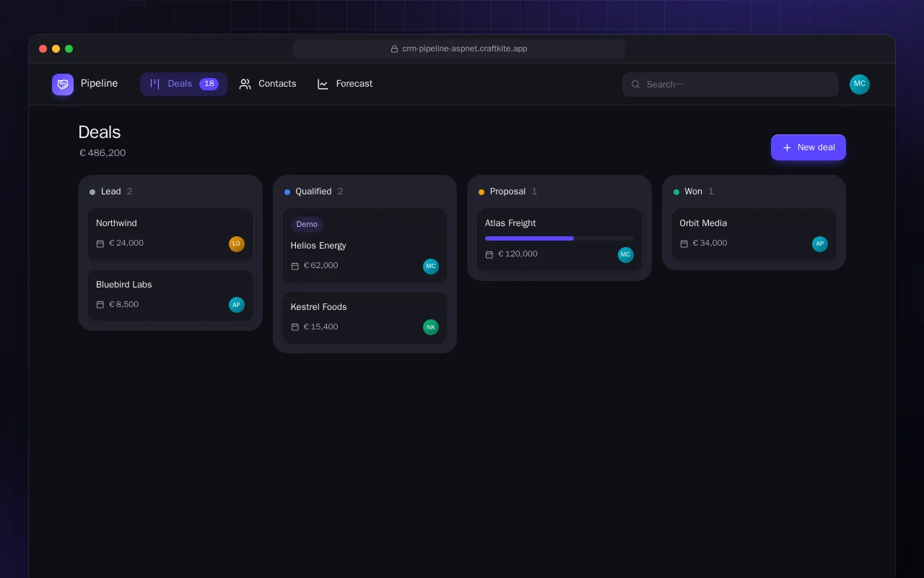Screen dimensions: 924x578
Task: Click the NK avatar on Kestrel Foods card
Action: point(431,327)
